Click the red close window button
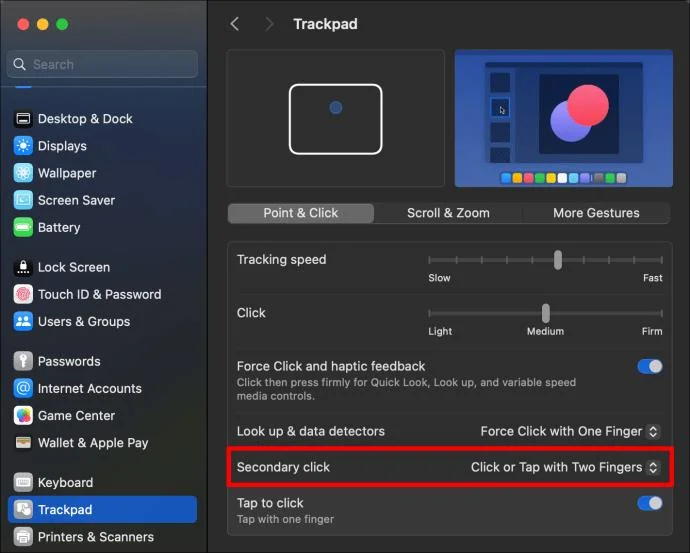Image resolution: width=690 pixels, height=553 pixels. (23, 24)
